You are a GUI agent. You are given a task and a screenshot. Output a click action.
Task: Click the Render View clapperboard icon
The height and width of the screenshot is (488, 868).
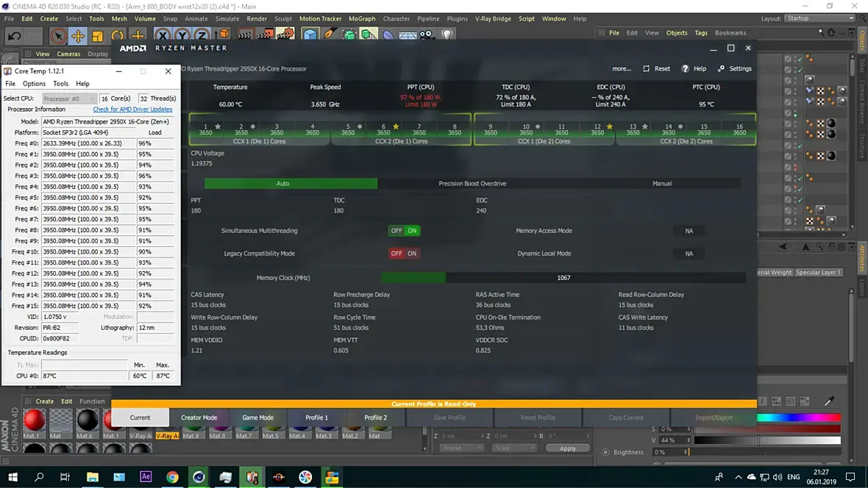pyautogui.click(x=245, y=35)
